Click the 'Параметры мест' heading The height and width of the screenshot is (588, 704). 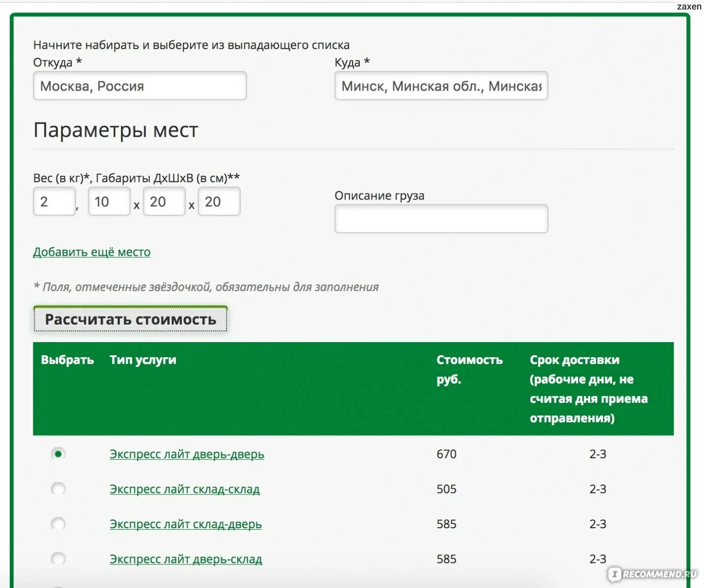(x=116, y=130)
